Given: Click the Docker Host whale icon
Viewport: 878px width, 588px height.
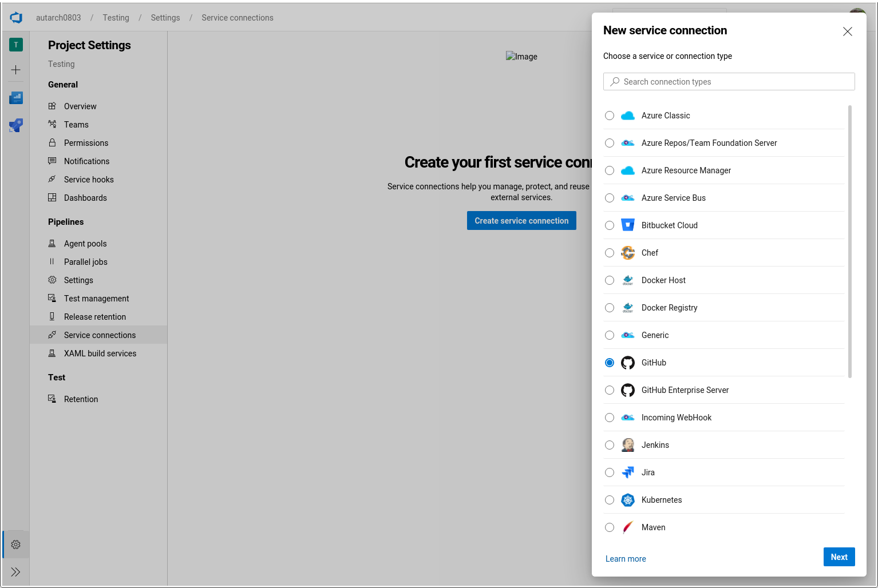Looking at the screenshot, I should click(x=628, y=280).
